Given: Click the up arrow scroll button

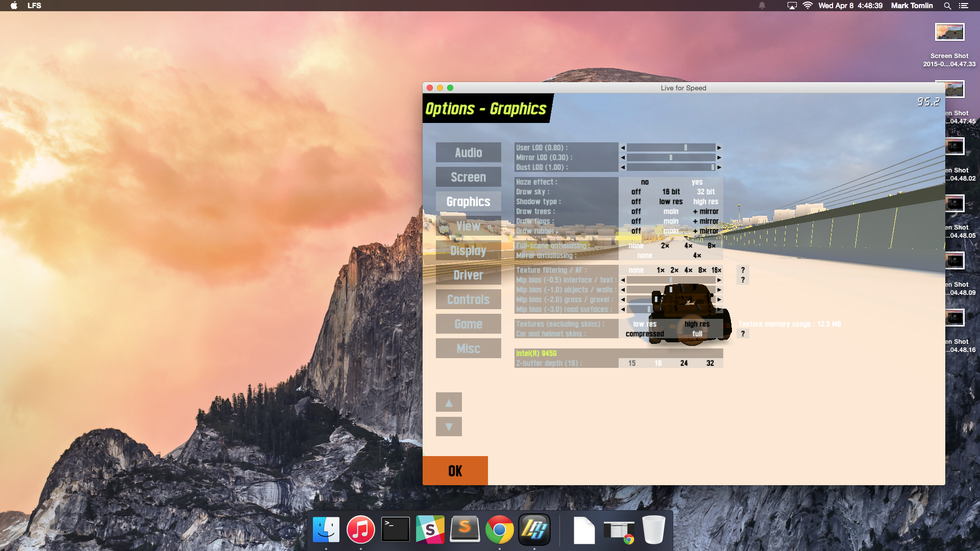Looking at the screenshot, I should pos(449,402).
